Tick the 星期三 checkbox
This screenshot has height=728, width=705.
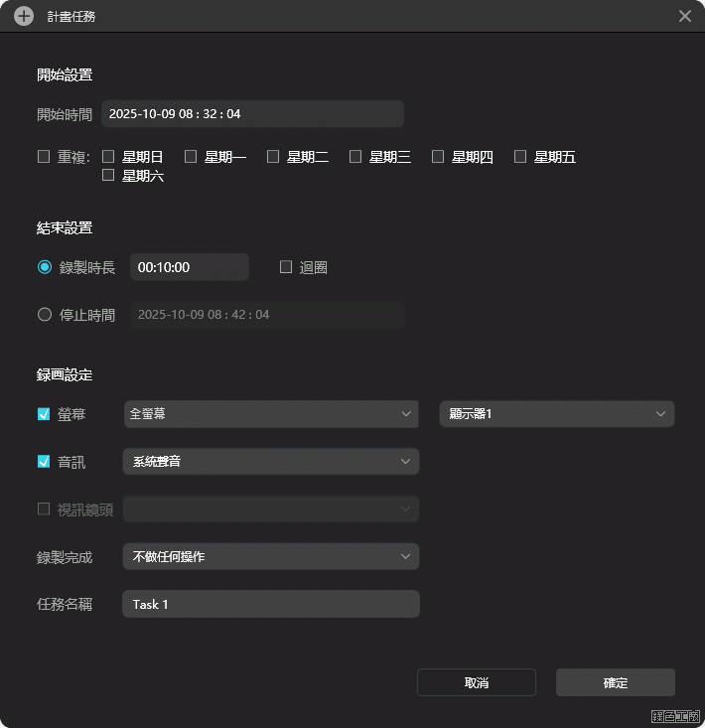(356, 157)
